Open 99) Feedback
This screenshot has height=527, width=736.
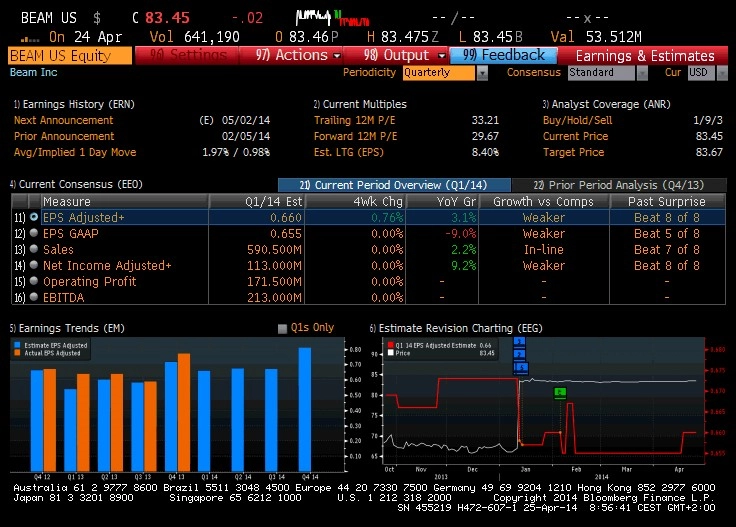click(x=503, y=55)
